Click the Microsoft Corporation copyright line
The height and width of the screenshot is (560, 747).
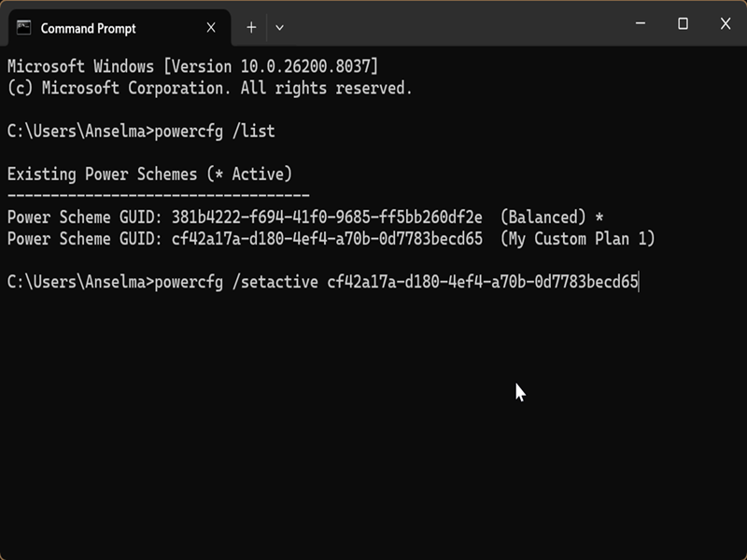209,89
